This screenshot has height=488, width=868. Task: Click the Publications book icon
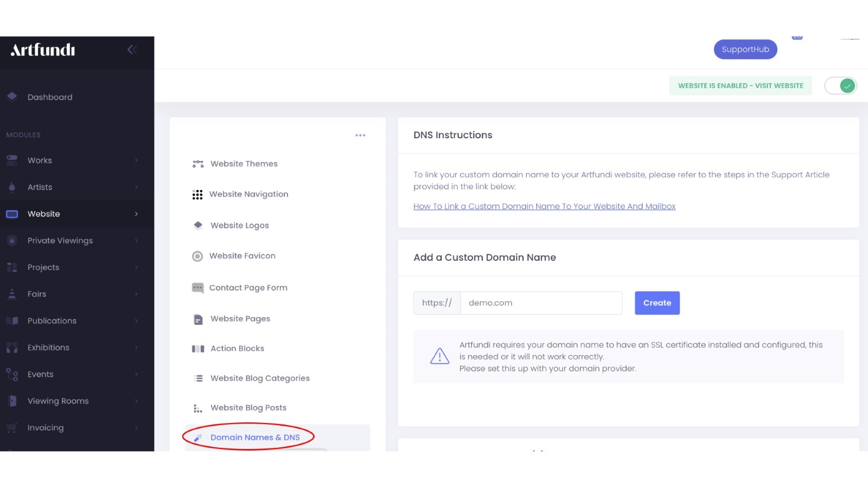pos(12,320)
